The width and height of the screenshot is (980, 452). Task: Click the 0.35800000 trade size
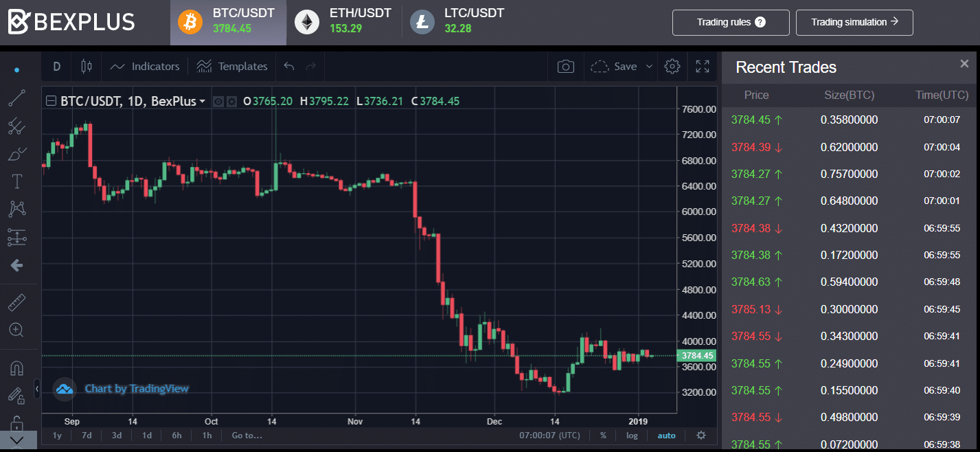(849, 120)
